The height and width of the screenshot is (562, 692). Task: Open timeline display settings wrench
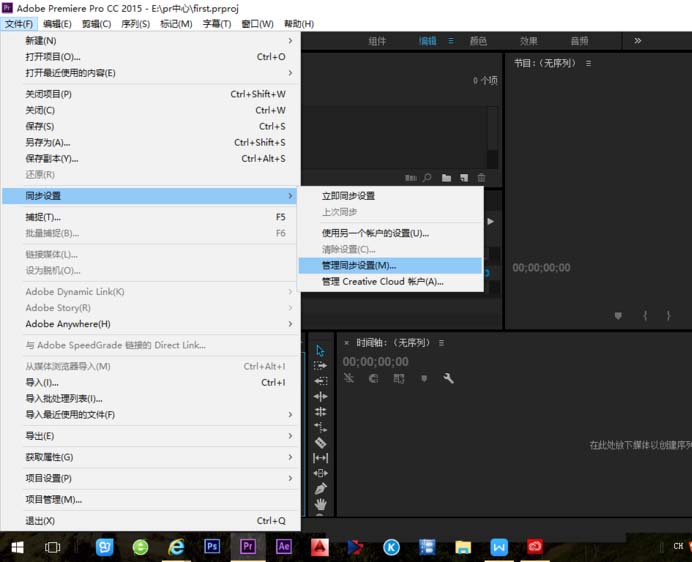point(448,378)
